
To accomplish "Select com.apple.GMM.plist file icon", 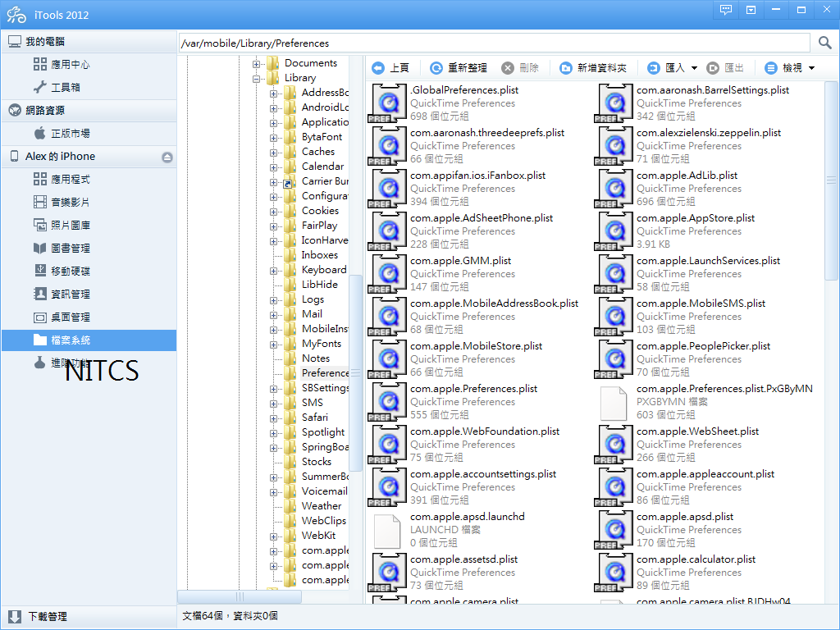I will (x=387, y=274).
